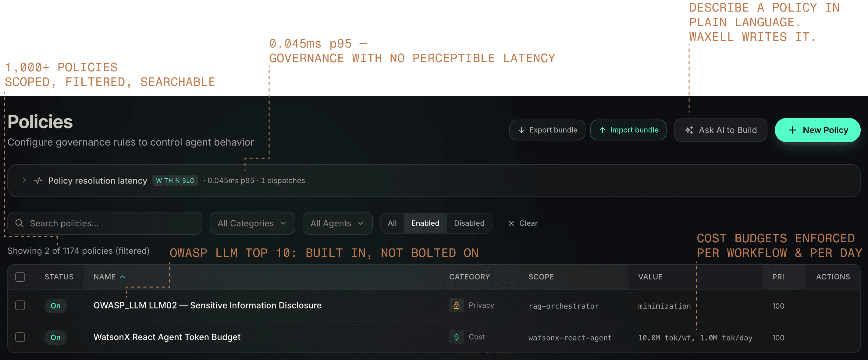Click the X icon next to Clear
Screen dimensions: 868x360
point(511,223)
